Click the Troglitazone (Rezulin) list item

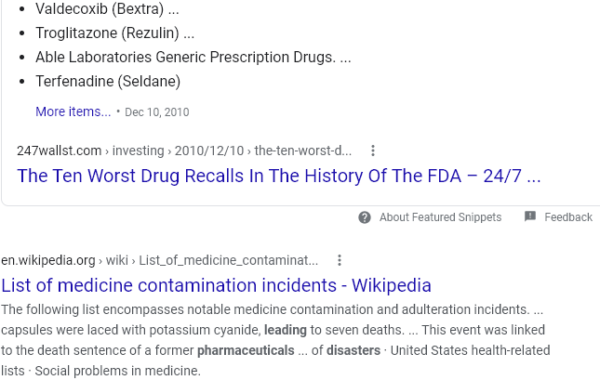pos(115,33)
